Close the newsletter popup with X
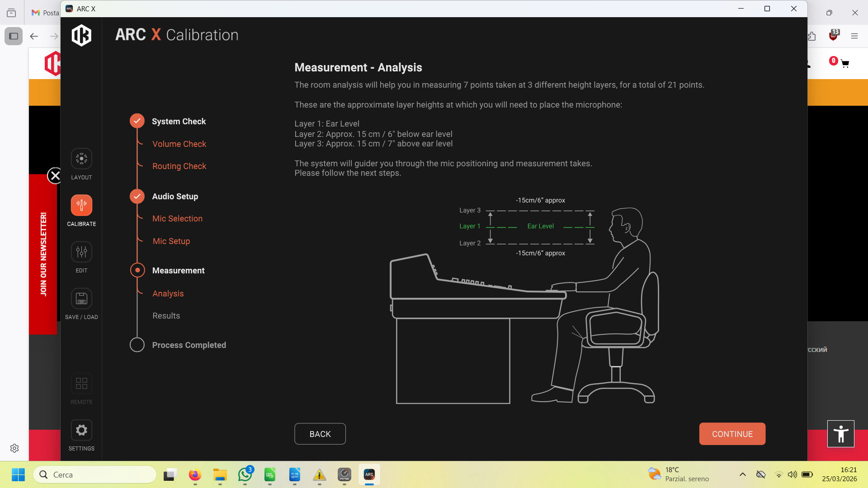 click(55, 176)
